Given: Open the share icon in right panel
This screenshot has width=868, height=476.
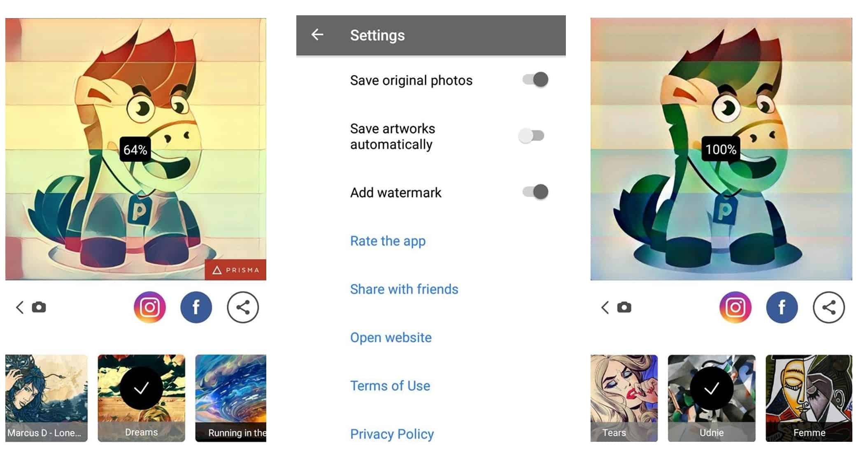Looking at the screenshot, I should (x=828, y=307).
